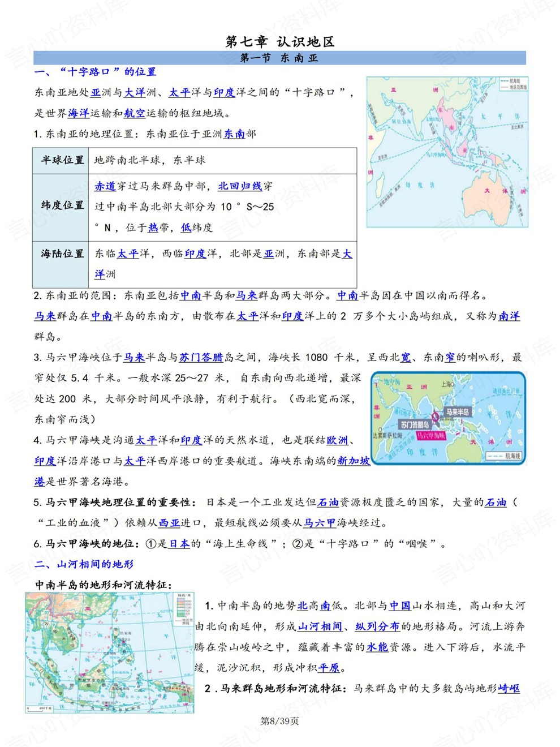The image size is (560, 747).
Task: Click the underlined word 欧洲
Action: (338, 440)
